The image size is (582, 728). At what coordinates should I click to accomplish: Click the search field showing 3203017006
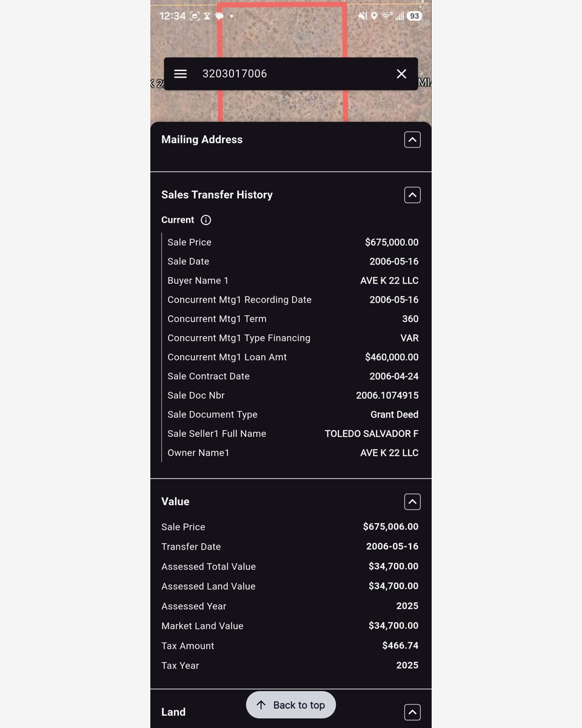point(291,73)
